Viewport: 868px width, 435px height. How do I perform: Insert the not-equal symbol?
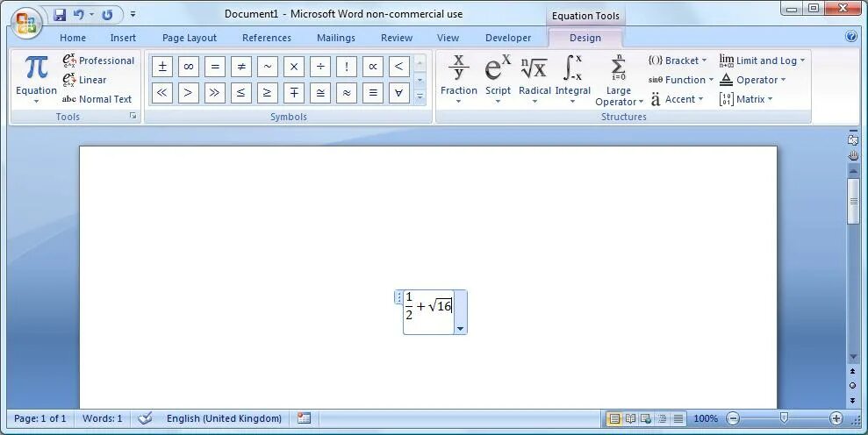[241, 67]
